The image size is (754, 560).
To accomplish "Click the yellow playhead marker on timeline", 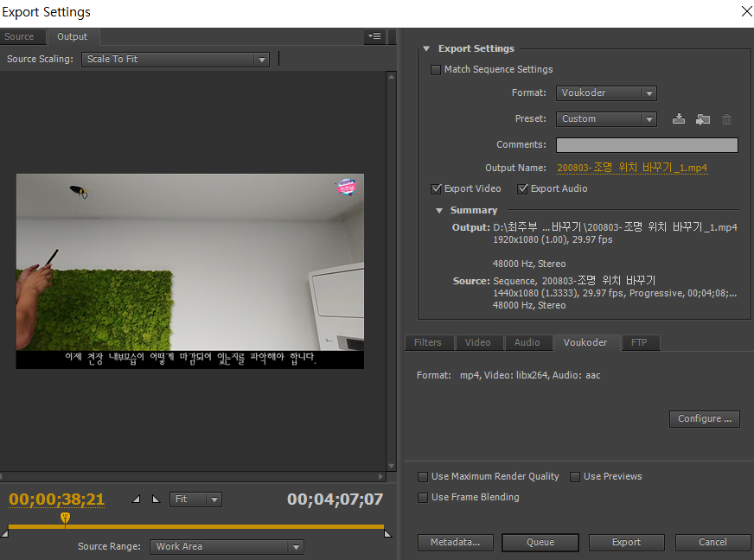I will (x=65, y=519).
